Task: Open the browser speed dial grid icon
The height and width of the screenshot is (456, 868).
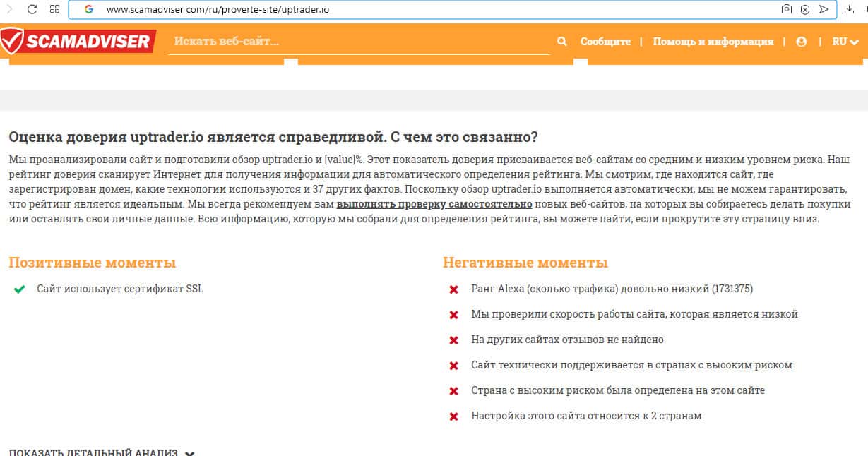Action: [55, 9]
